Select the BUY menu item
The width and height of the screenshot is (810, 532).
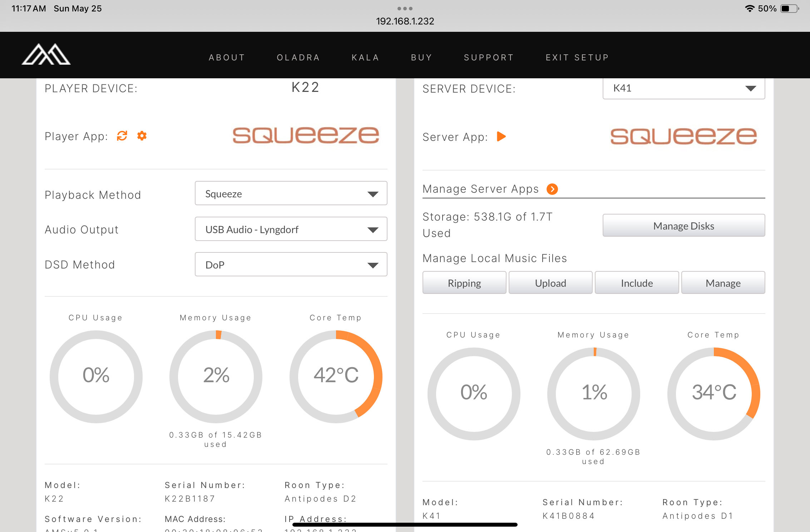click(x=421, y=58)
